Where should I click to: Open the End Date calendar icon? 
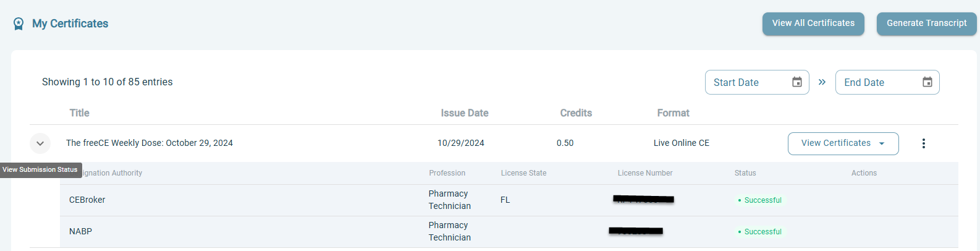[927, 82]
